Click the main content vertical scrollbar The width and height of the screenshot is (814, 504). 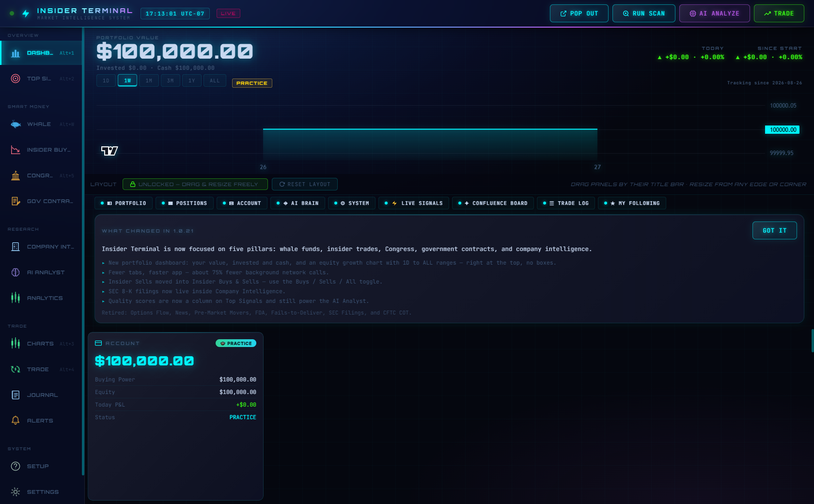tap(813, 341)
